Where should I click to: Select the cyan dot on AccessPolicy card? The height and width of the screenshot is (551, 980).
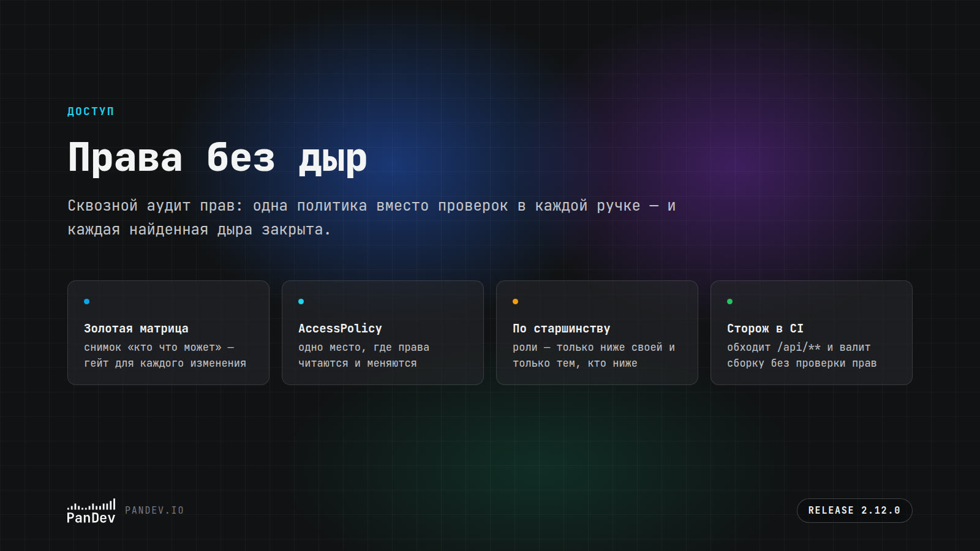[x=301, y=301]
